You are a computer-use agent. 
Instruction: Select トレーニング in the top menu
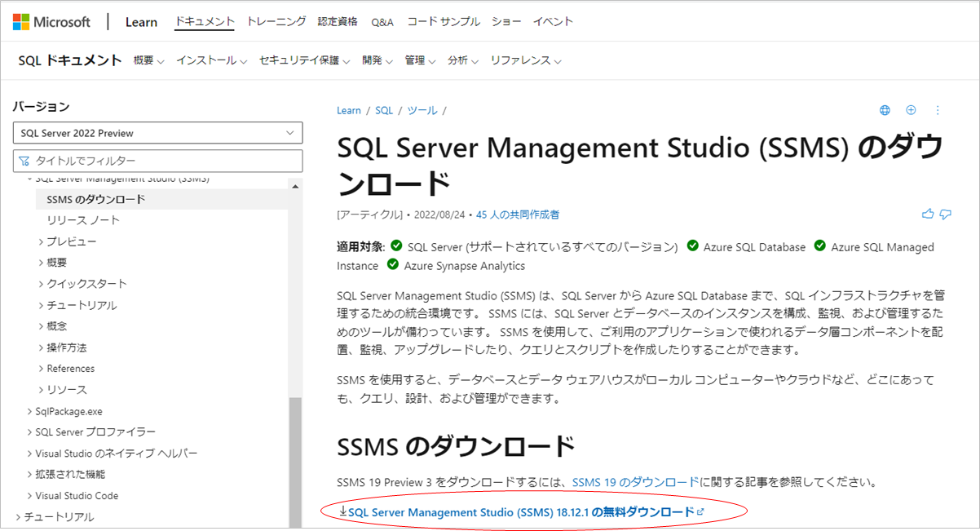point(275,21)
